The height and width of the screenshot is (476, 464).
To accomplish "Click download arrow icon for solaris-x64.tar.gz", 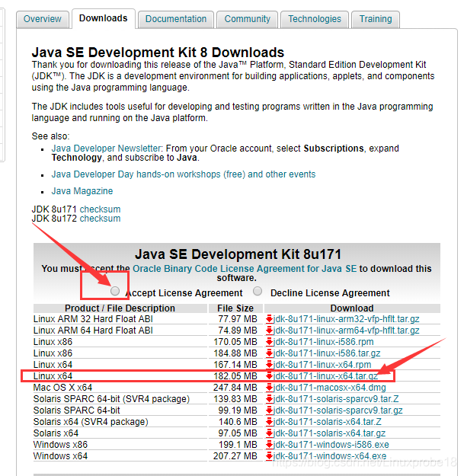I will pyautogui.click(x=269, y=433).
